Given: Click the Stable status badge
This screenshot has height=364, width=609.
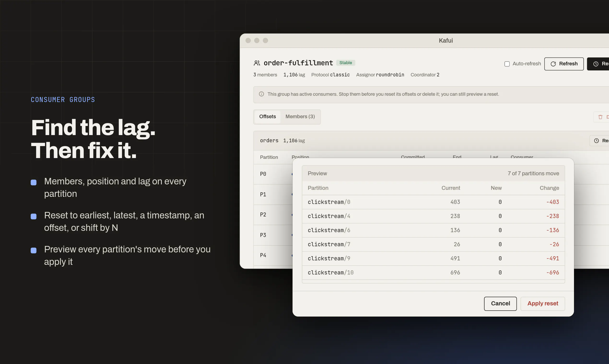Looking at the screenshot, I should tap(345, 63).
